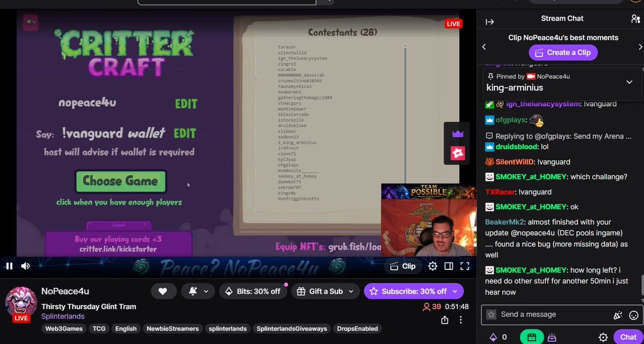Open Bits 30% off offer

pos(252,291)
